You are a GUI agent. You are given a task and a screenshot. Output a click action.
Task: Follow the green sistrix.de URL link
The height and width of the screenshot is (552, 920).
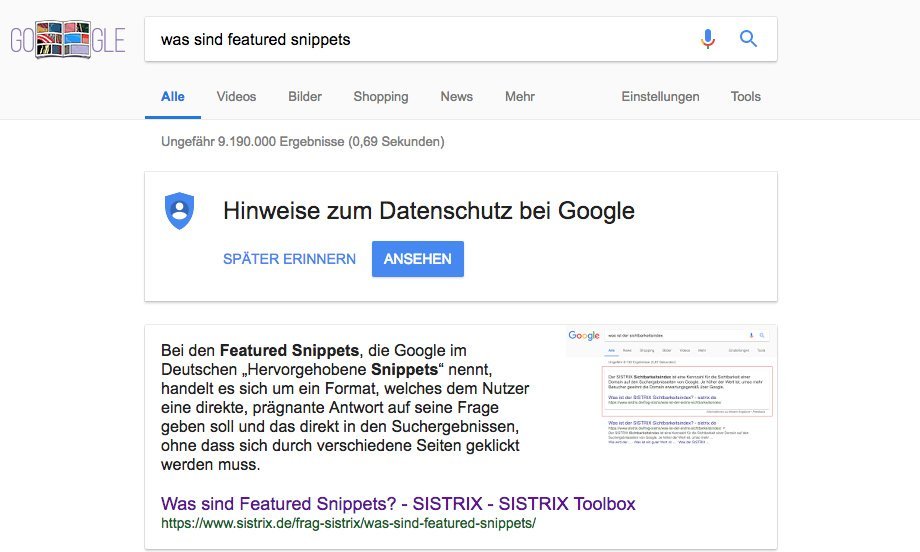coord(349,523)
